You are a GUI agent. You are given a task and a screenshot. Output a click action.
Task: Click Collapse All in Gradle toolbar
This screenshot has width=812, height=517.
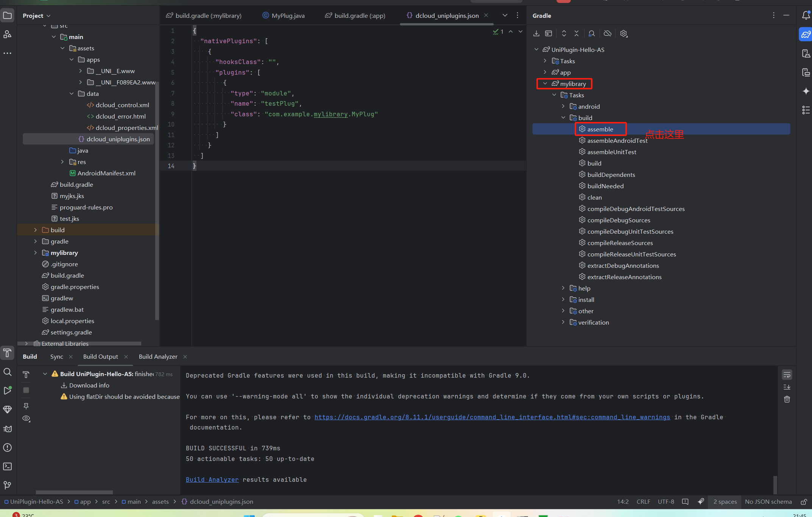[577, 34]
